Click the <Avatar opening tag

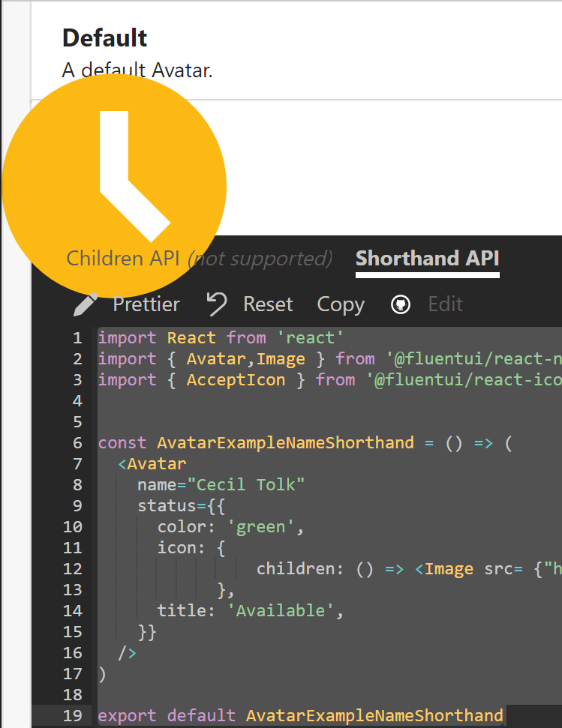pyautogui.click(x=152, y=464)
